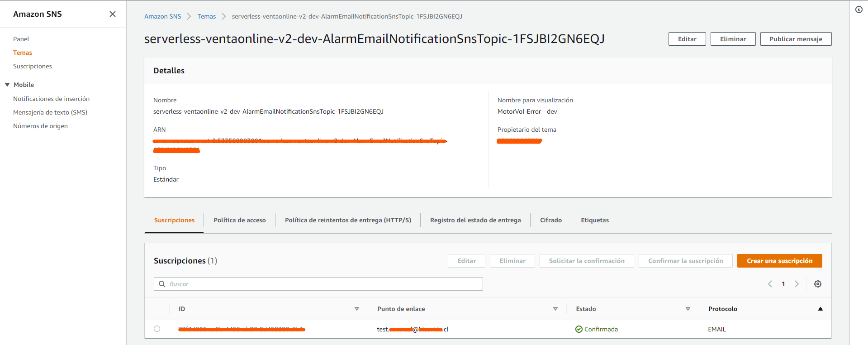The width and height of the screenshot is (868, 345).
Task: Sort by Protocolo column arrow
Action: [820, 309]
